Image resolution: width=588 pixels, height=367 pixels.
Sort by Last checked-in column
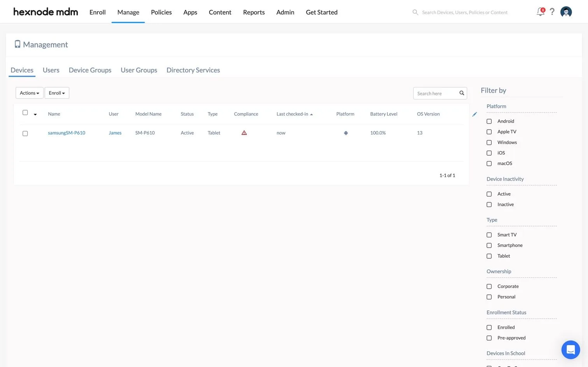tap(294, 114)
